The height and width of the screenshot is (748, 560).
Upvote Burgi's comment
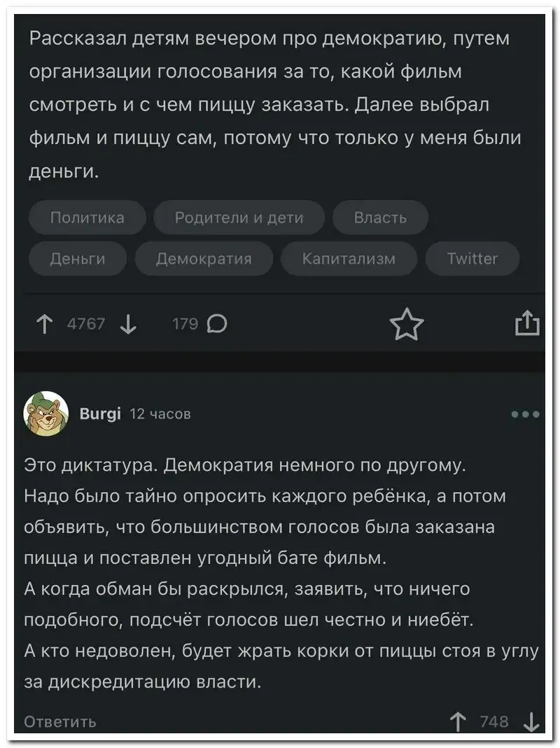pos(459,721)
